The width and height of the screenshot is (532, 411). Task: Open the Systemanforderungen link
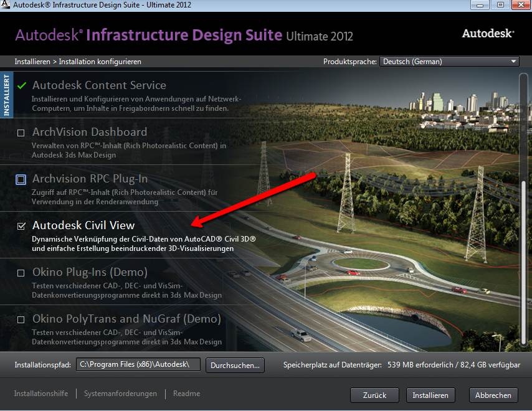point(120,394)
